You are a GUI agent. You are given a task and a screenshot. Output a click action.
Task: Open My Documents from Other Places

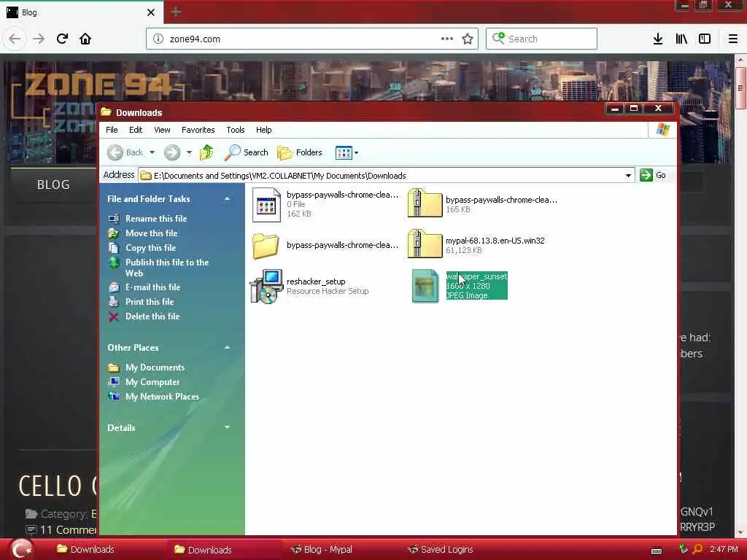(155, 367)
